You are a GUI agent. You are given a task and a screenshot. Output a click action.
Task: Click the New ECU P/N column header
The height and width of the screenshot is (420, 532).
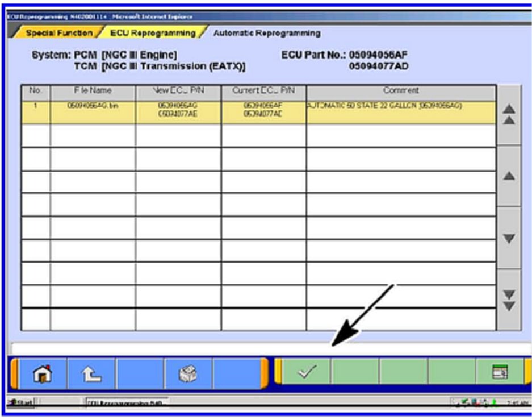(x=178, y=90)
